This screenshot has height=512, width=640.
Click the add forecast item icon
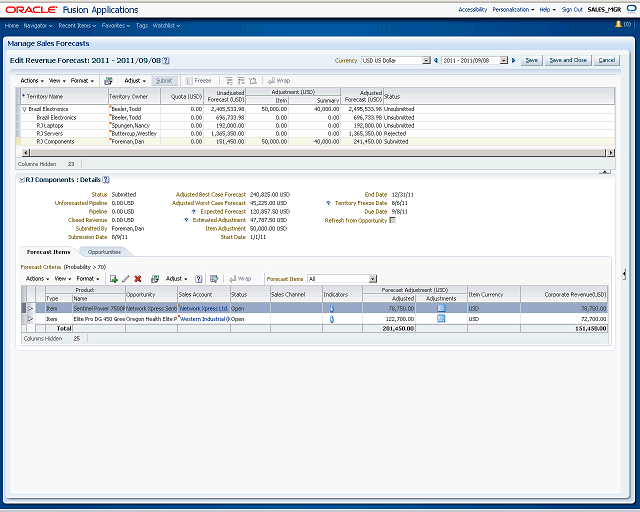coord(114,279)
